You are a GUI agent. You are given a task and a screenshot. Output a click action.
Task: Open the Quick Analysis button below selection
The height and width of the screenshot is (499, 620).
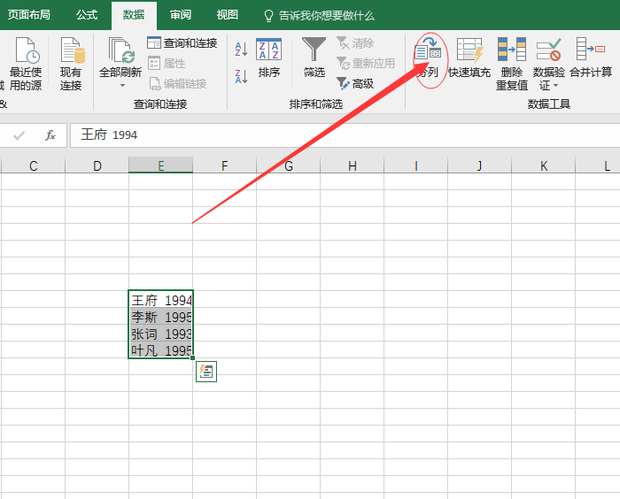(x=206, y=372)
